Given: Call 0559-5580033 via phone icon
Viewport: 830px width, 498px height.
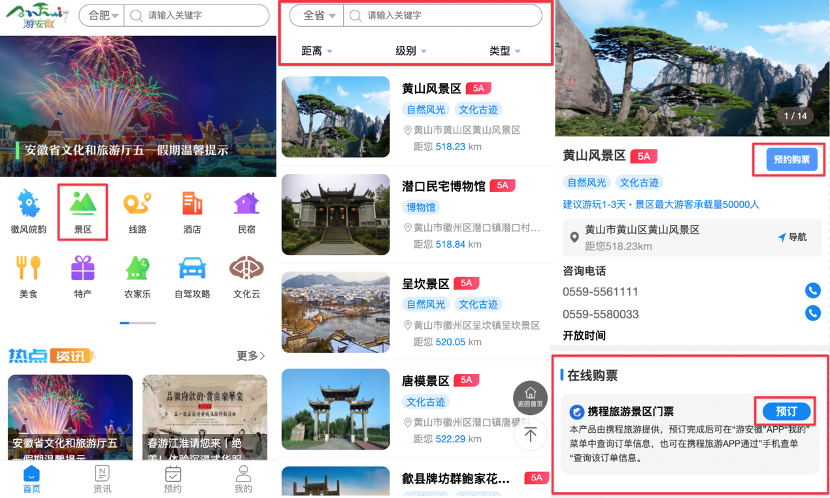Looking at the screenshot, I should 813,313.
